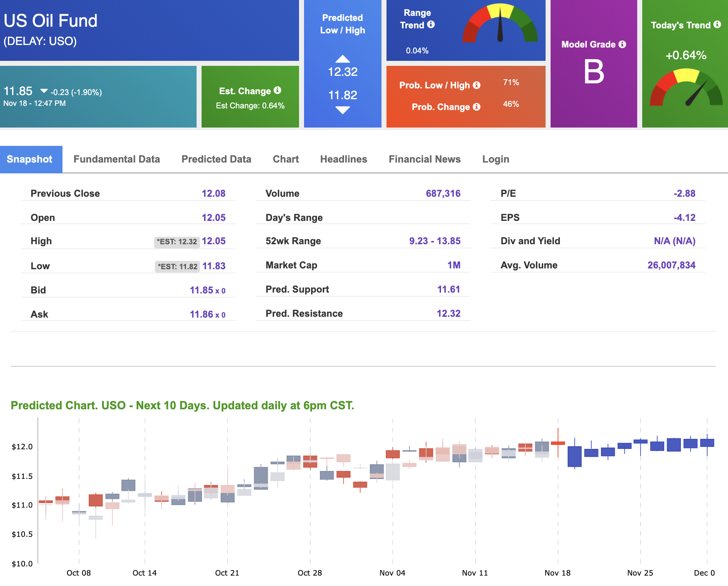Click the Pred. Support value 11.61
The height and width of the screenshot is (586, 728).
(449, 289)
